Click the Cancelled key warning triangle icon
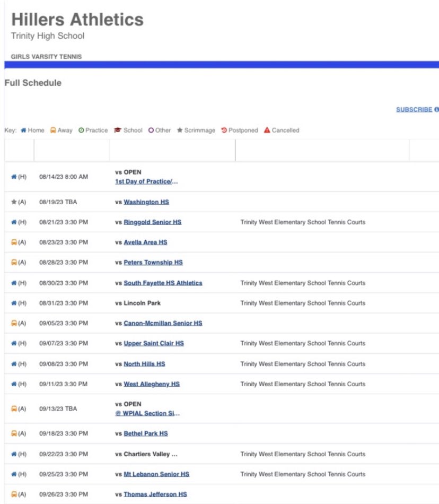The height and width of the screenshot is (504, 439). point(267,130)
